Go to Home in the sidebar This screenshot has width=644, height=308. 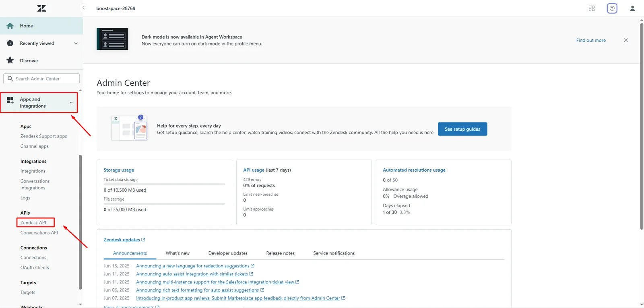(41, 26)
